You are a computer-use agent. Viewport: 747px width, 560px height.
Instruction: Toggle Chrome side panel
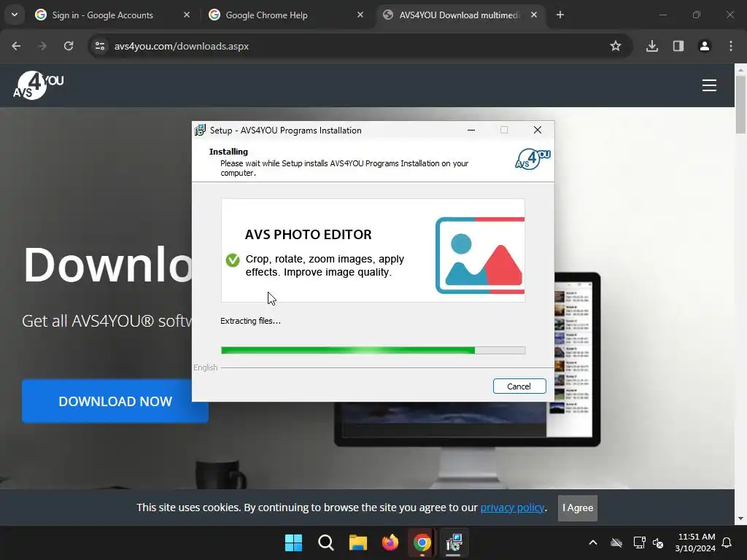(678, 46)
